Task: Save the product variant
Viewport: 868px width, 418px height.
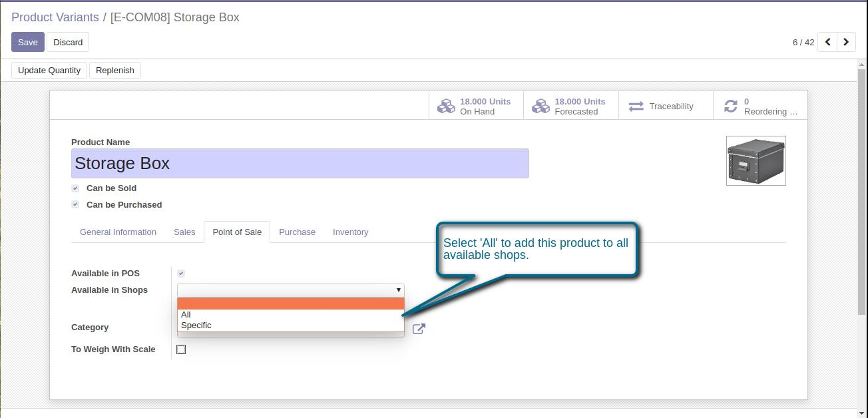Action: coord(28,42)
